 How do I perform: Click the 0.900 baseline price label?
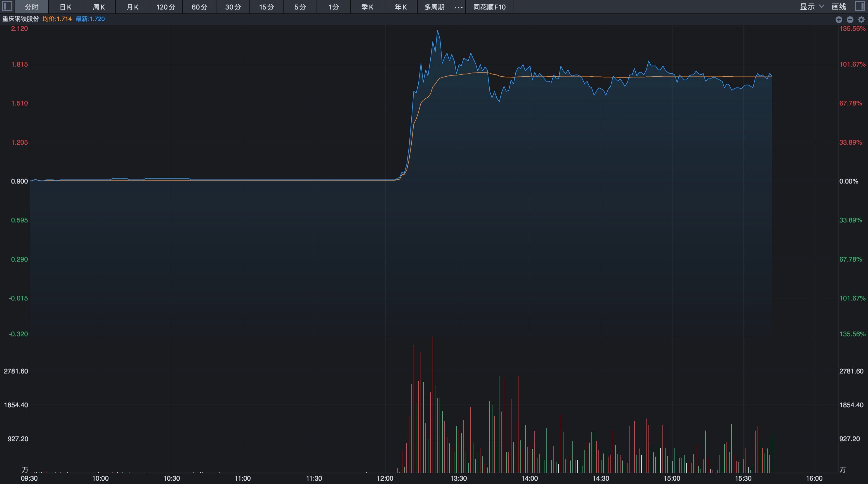click(20, 181)
